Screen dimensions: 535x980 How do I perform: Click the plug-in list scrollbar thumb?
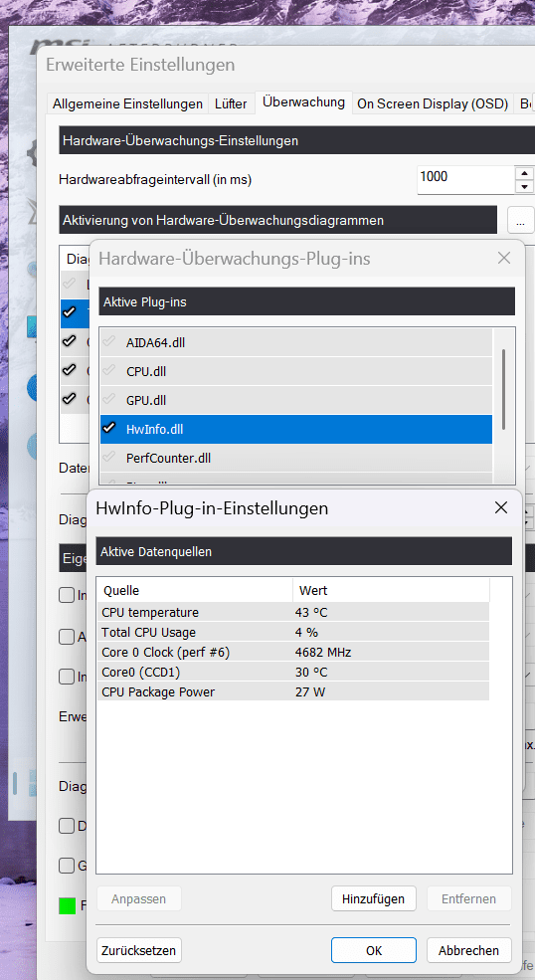(503, 389)
